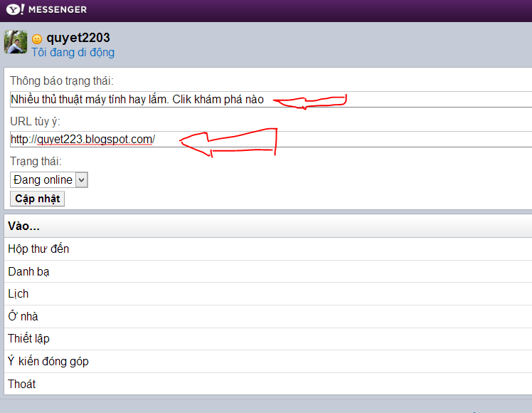Screen dimensions: 532x413
Task: Open the 'Tôi đang di động' link
Action: click(73, 52)
